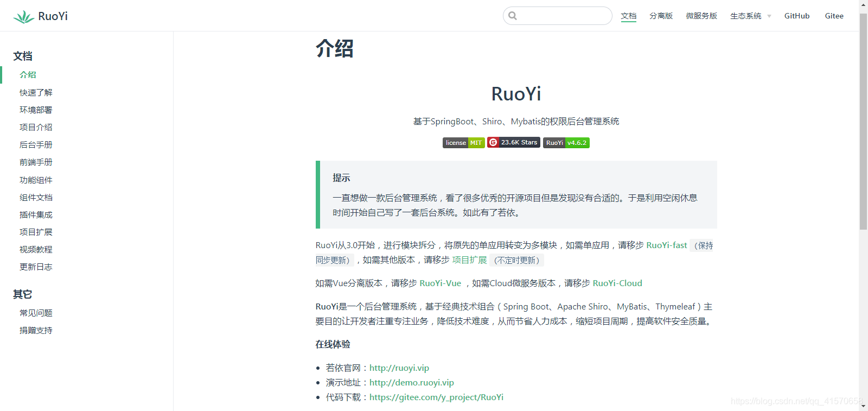Follow the RuoYi-Cloud link
The height and width of the screenshot is (411, 868).
point(617,283)
